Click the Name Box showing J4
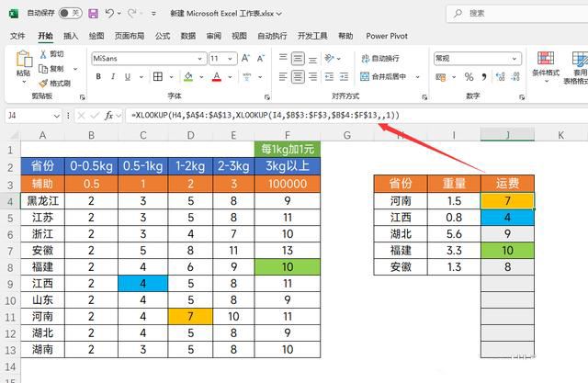 pyautogui.click(x=33, y=116)
